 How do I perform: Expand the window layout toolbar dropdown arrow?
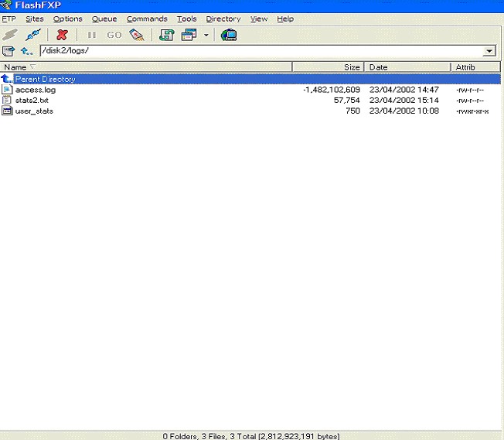[206, 35]
